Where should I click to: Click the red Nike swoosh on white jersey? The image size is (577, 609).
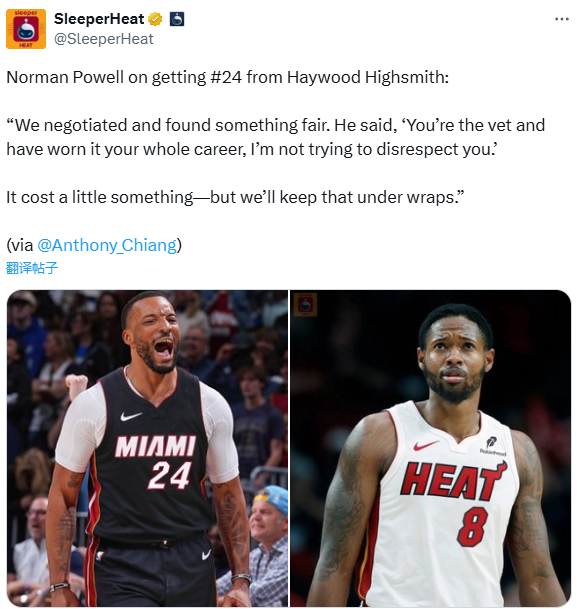(426, 445)
